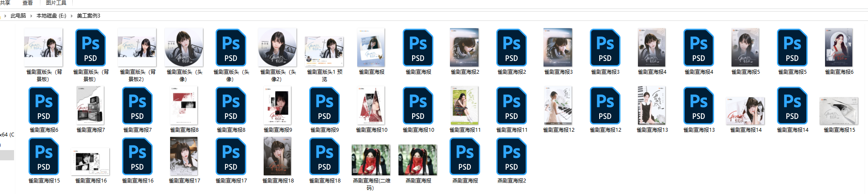Viewport: 868px width, 194px height.
Task: Select image thumbnail 雀副宣海报18
Action: coord(277,156)
